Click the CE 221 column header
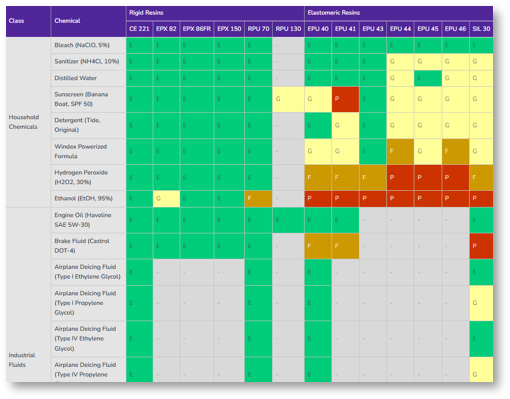Screen dimensions: 510x399 (139, 29)
